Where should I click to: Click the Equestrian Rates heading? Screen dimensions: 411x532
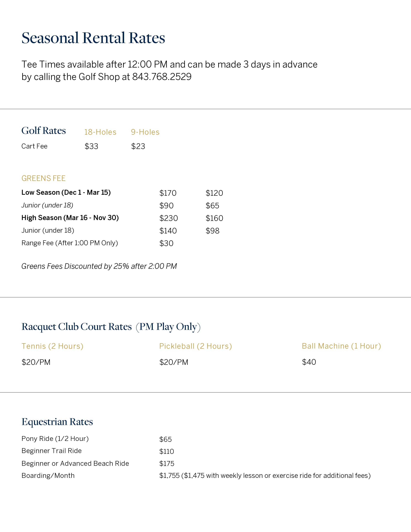57,422
